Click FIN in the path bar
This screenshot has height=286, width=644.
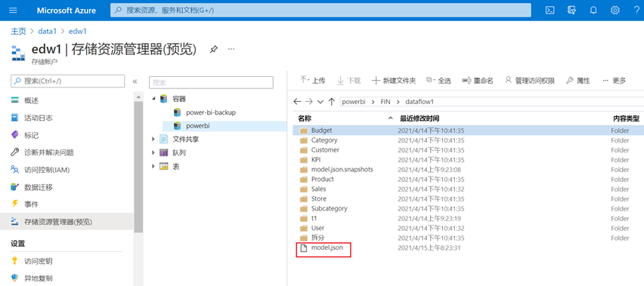coord(385,102)
